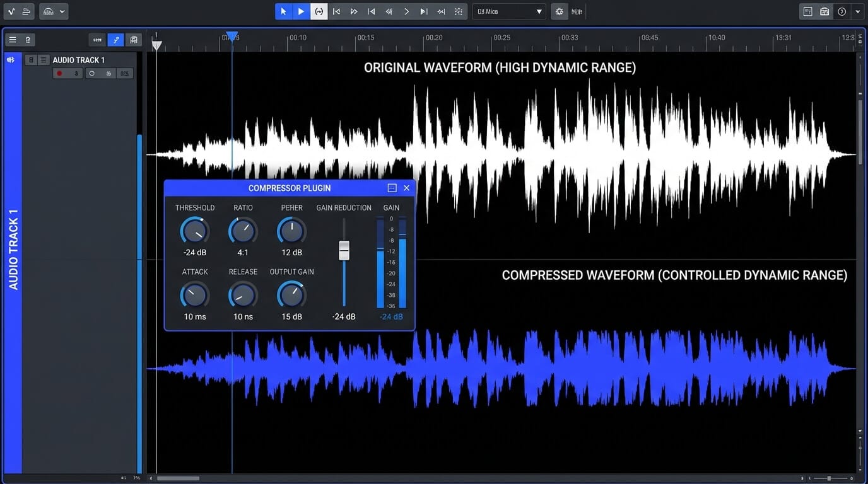Expand the dropdown arrow next to metronome icon

pyautogui.click(x=62, y=11)
